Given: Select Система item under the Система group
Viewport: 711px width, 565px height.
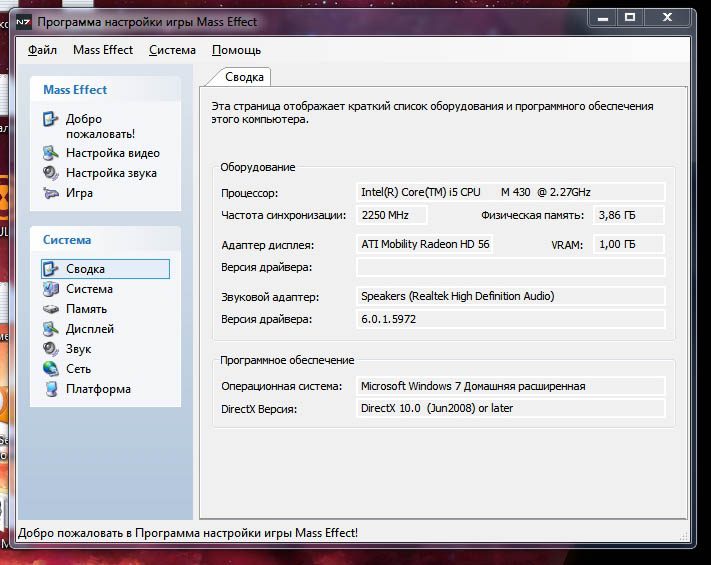Looking at the screenshot, I should click(x=89, y=289).
